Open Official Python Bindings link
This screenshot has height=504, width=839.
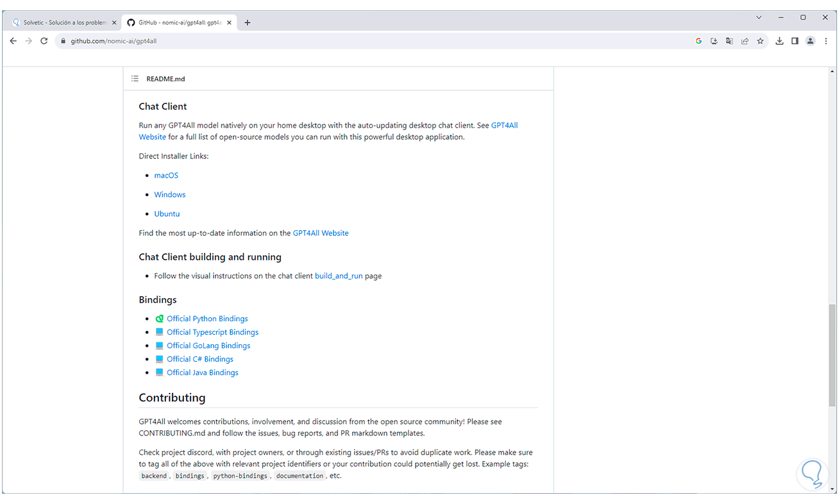pos(207,319)
